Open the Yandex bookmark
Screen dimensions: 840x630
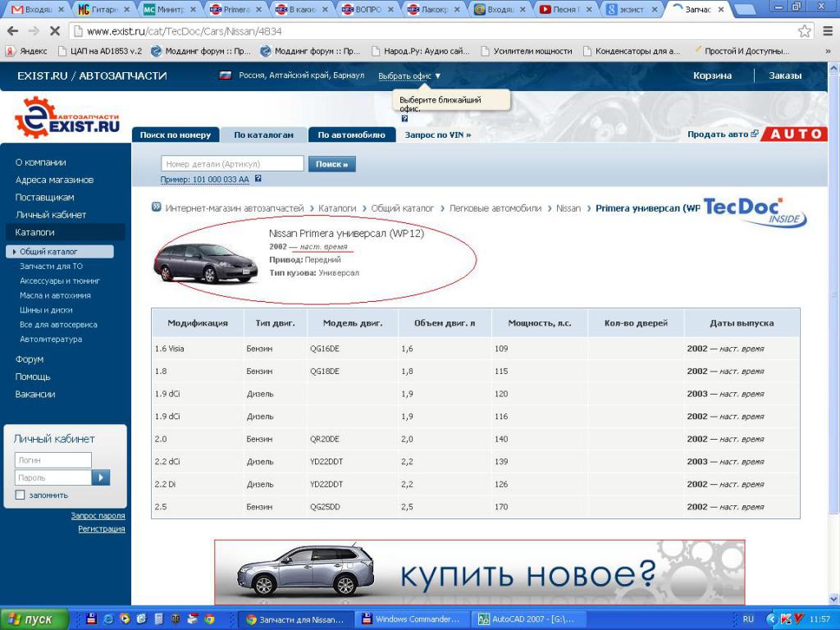[x=26, y=52]
